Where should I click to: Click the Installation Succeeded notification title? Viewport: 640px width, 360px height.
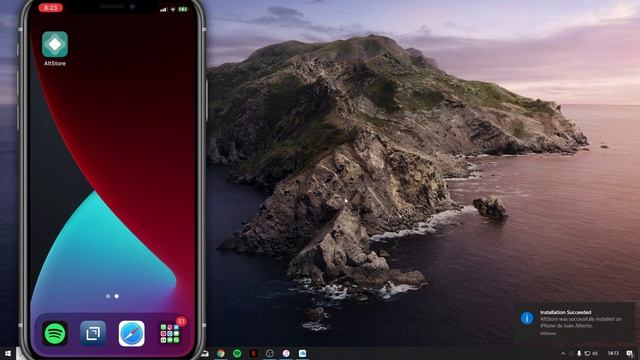(x=565, y=312)
